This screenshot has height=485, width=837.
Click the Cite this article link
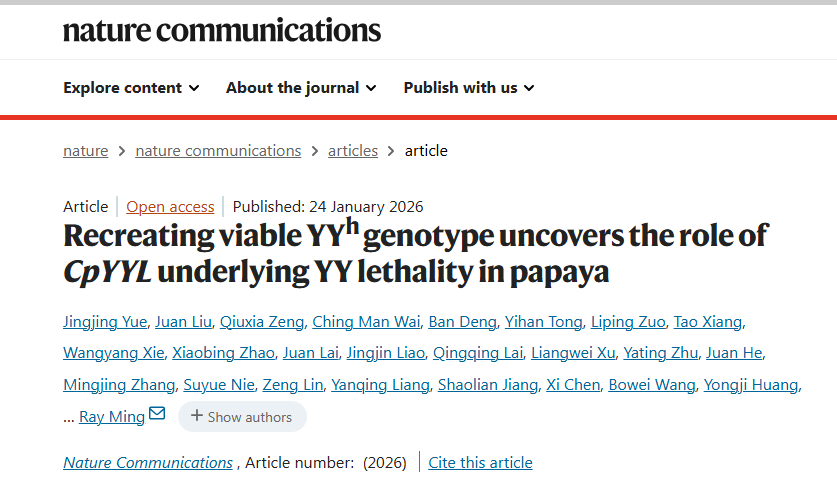pos(480,463)
